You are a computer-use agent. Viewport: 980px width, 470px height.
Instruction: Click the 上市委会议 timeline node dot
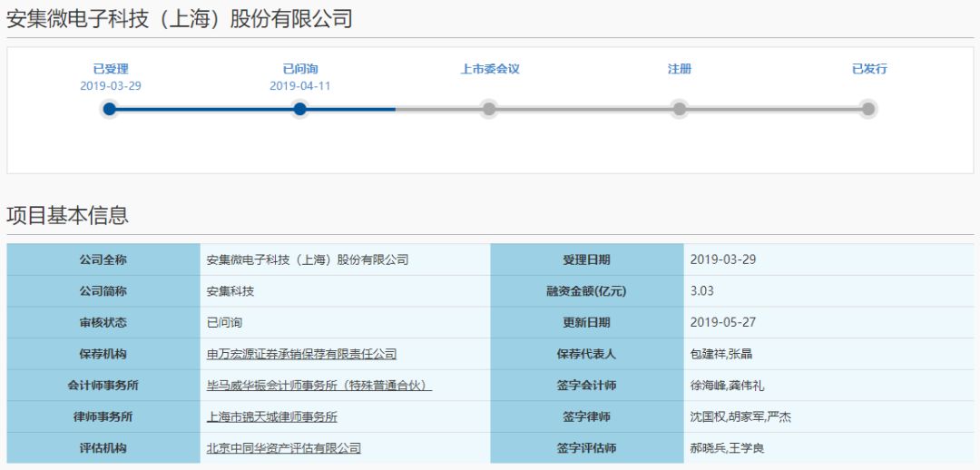[489, 110]
